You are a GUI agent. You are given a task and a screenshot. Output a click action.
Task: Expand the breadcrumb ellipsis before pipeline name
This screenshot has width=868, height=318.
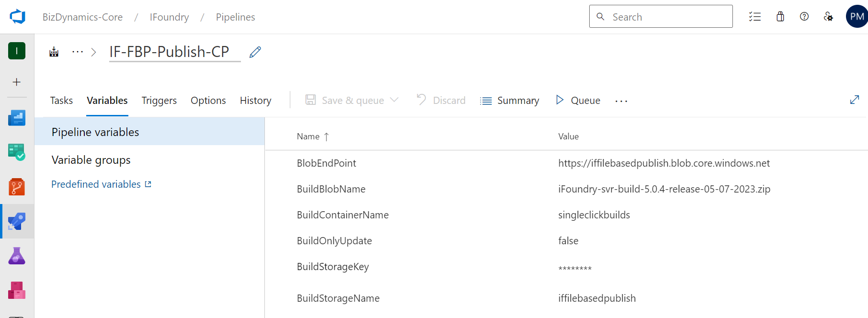pos(78,52)
